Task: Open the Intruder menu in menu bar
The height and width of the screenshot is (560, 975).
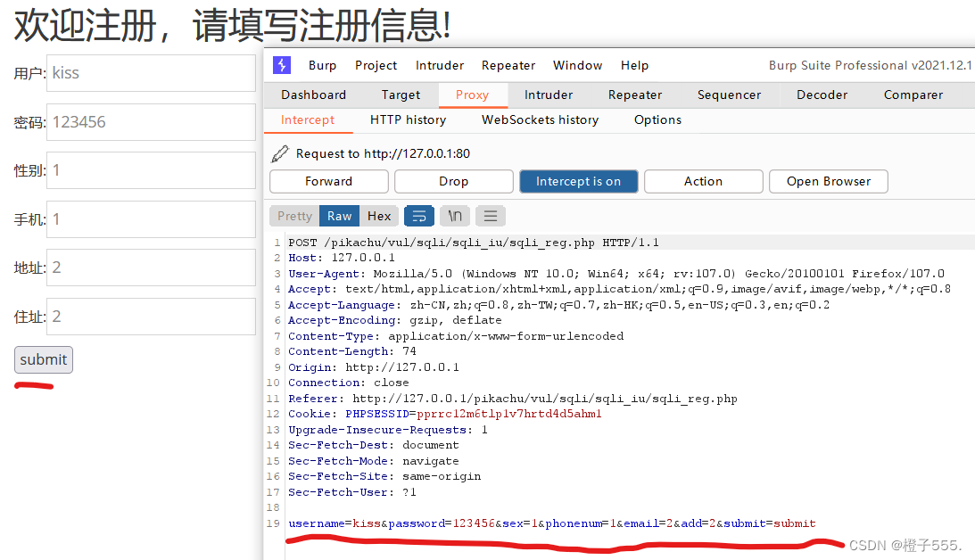Action: (440, 65)
